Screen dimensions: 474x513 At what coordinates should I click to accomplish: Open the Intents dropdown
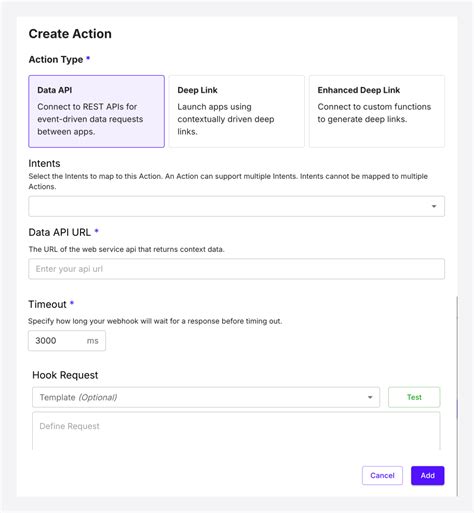236,206
